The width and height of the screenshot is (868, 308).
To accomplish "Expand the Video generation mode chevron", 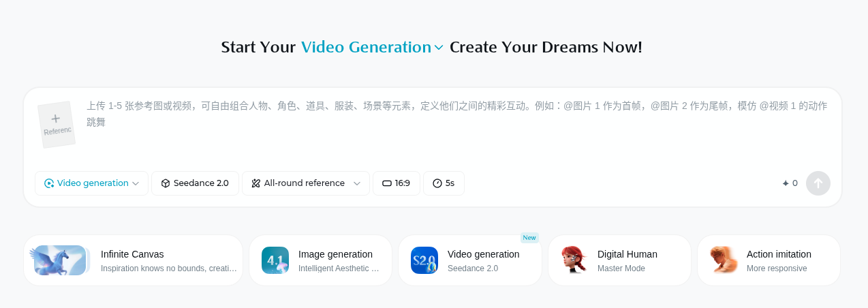I will (136, 183).
